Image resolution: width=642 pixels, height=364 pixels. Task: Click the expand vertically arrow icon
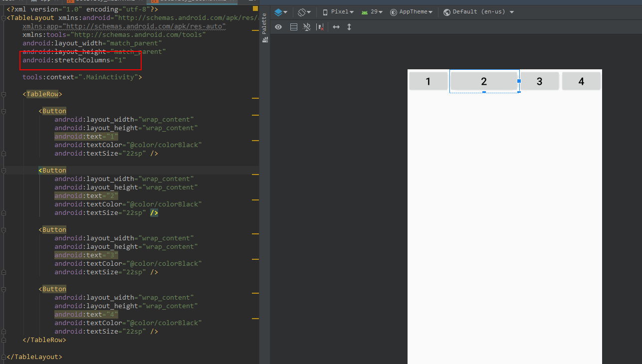(x=349, y=27)
